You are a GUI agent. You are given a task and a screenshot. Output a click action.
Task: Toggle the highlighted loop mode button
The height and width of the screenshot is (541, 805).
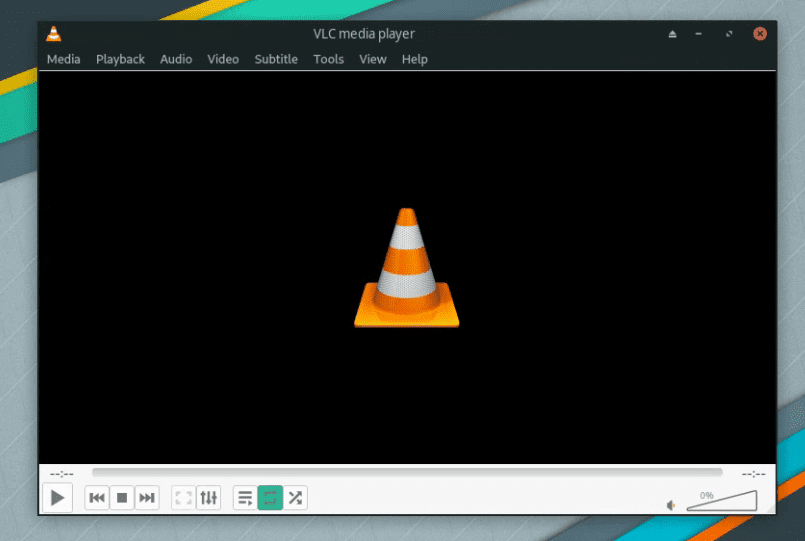270,497
